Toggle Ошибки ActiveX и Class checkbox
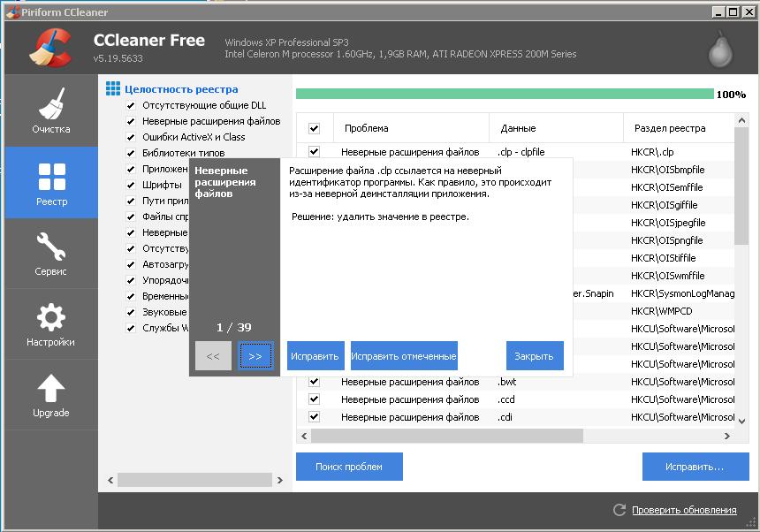The height and width of the screenshot is (532, 760). point(131,137)
